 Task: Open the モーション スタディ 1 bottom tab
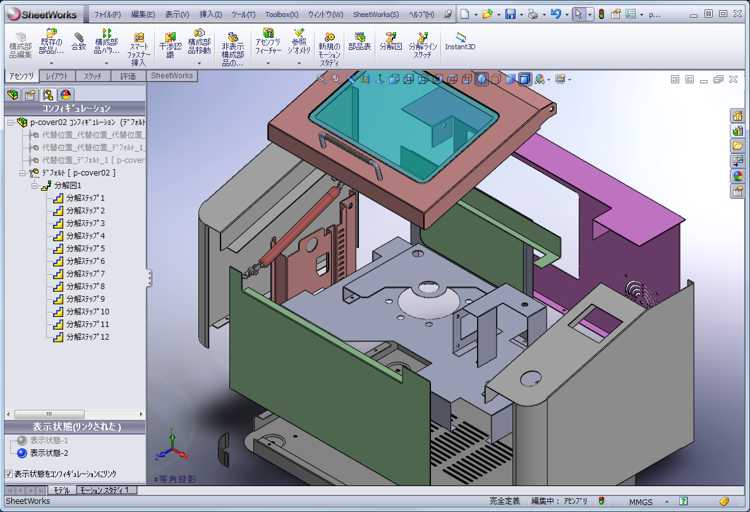coord(105,490)
